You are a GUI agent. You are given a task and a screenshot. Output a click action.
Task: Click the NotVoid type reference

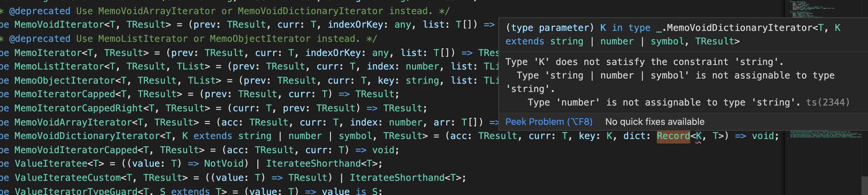click(224, 163)
